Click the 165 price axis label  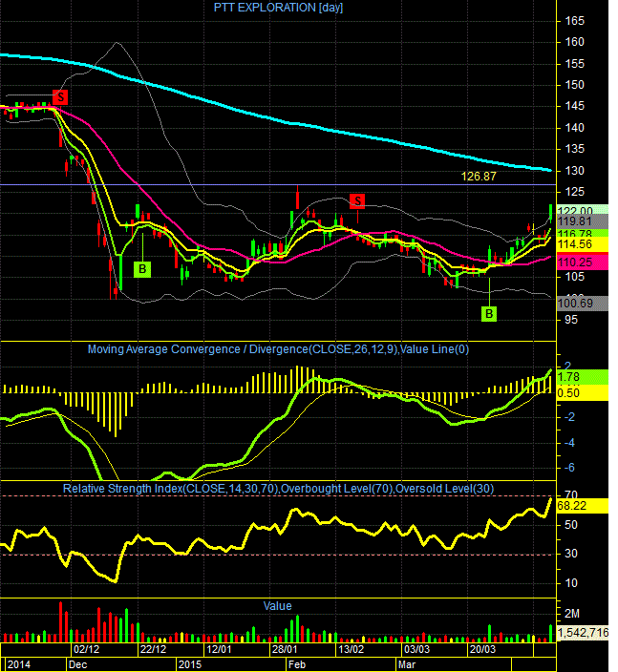pyautogui.click(x=574, y=21)
